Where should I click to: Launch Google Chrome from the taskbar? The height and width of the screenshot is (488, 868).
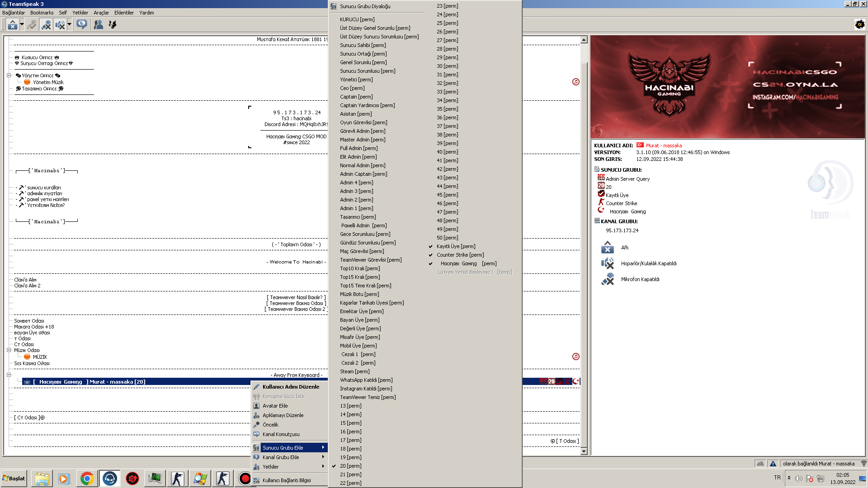87,479
